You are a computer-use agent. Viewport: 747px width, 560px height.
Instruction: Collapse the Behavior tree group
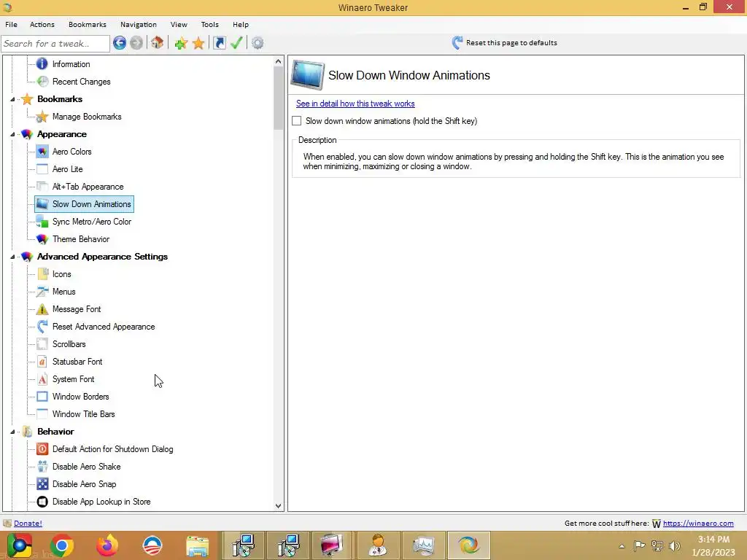13,432
